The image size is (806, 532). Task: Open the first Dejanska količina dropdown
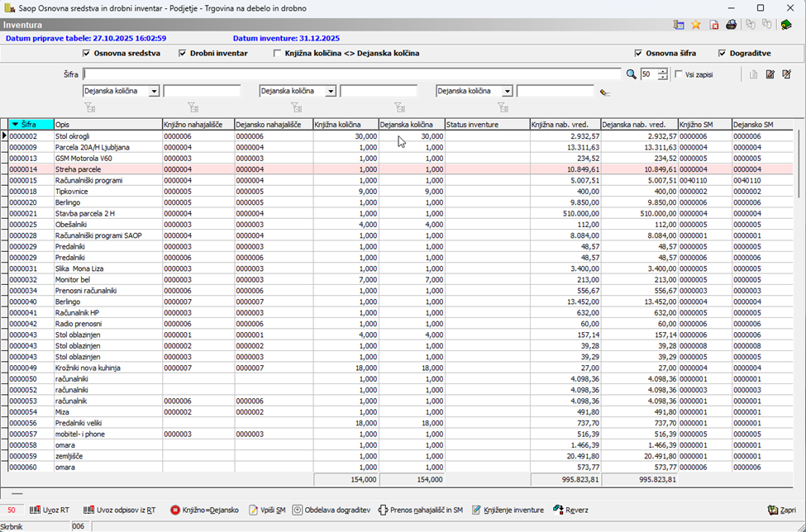(x=154, y=92)
